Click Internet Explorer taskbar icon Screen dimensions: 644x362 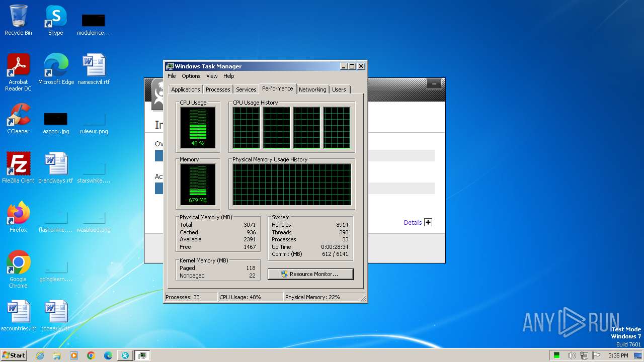pos(40,355)
